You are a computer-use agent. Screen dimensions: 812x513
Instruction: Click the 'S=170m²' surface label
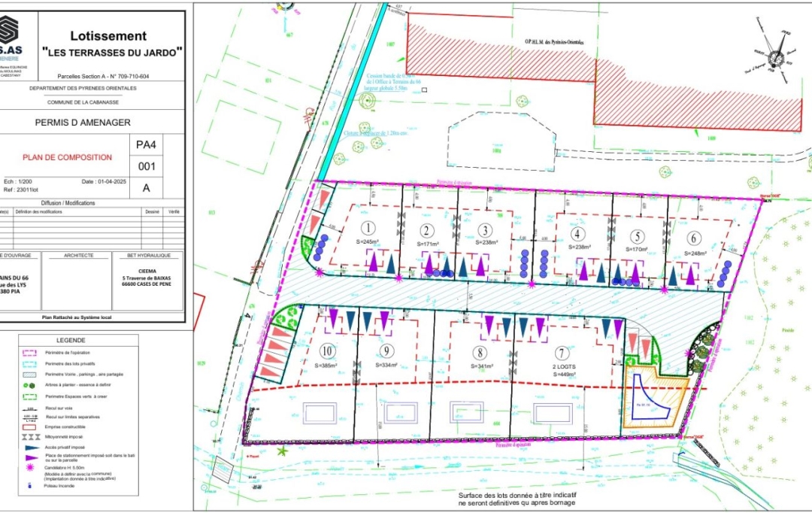tap(637, 249)
